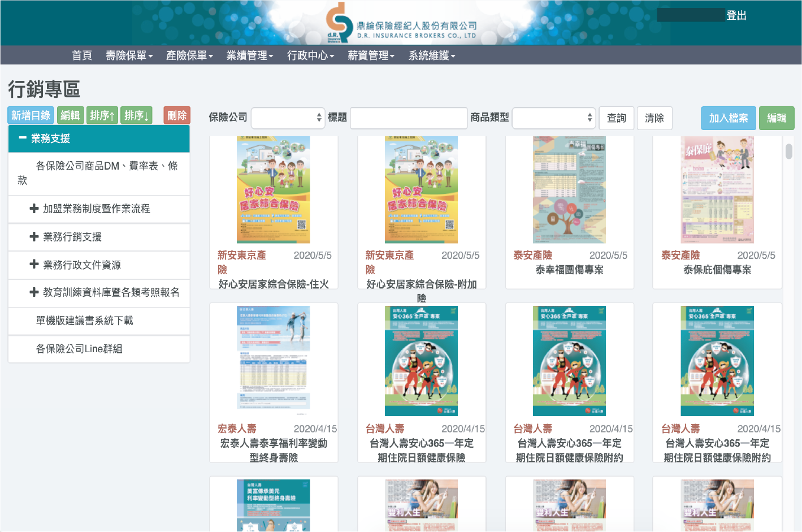Open the 系統維護 menu
The height and width of the screenshot is (532, 802).
click(432, 55)
